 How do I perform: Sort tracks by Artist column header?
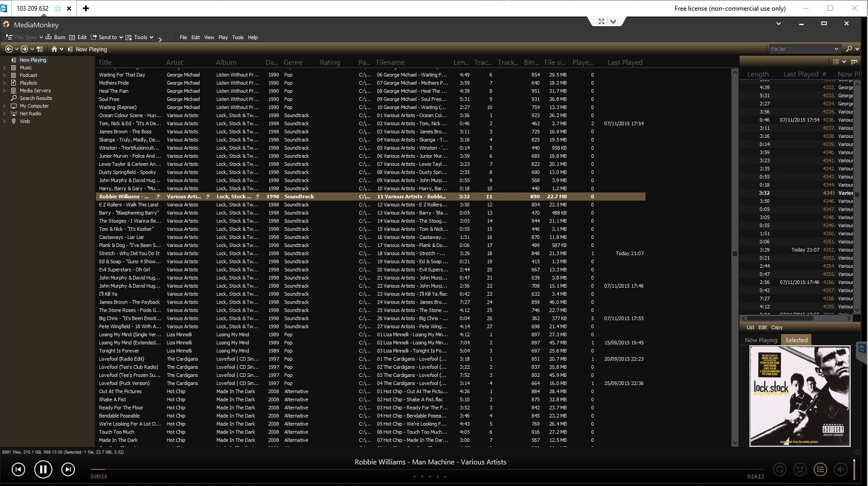click(x=174, y=63)
